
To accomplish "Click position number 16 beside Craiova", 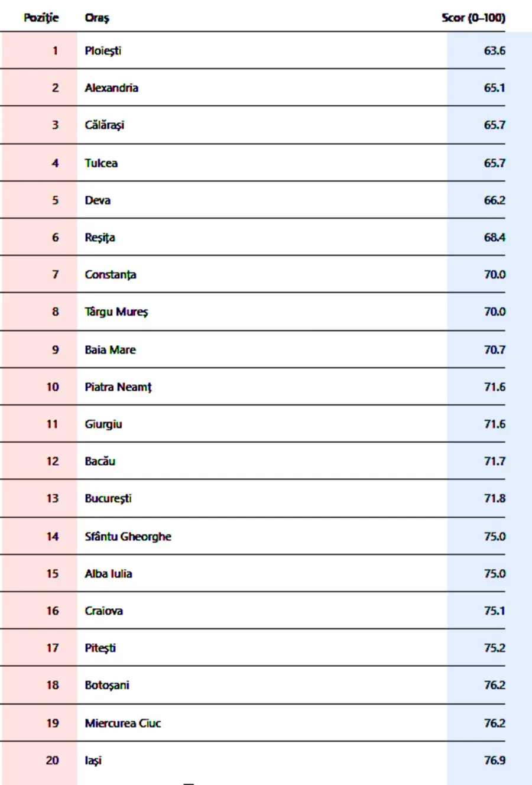I will pyautogui.click(x=53, y=611).
